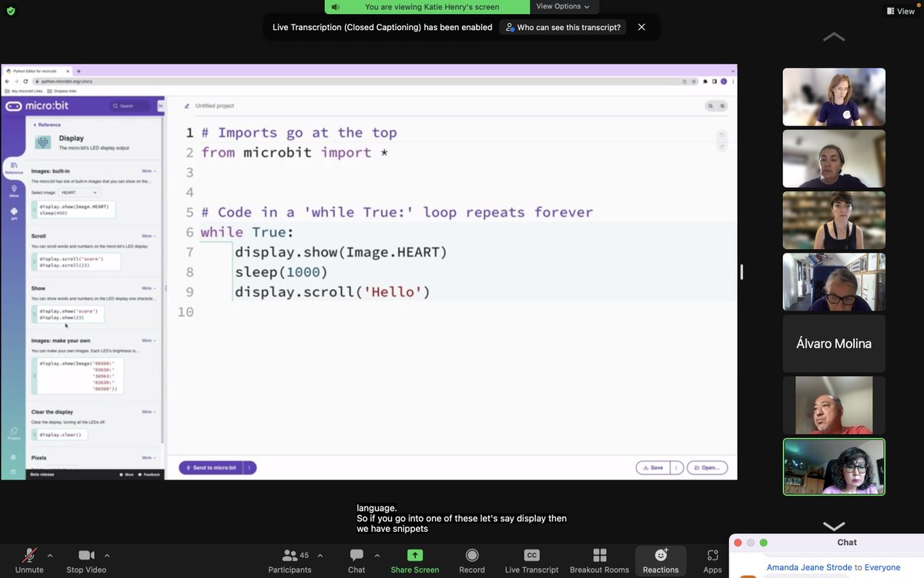Zoom out the micro:bit code editor

coord(710,106)
